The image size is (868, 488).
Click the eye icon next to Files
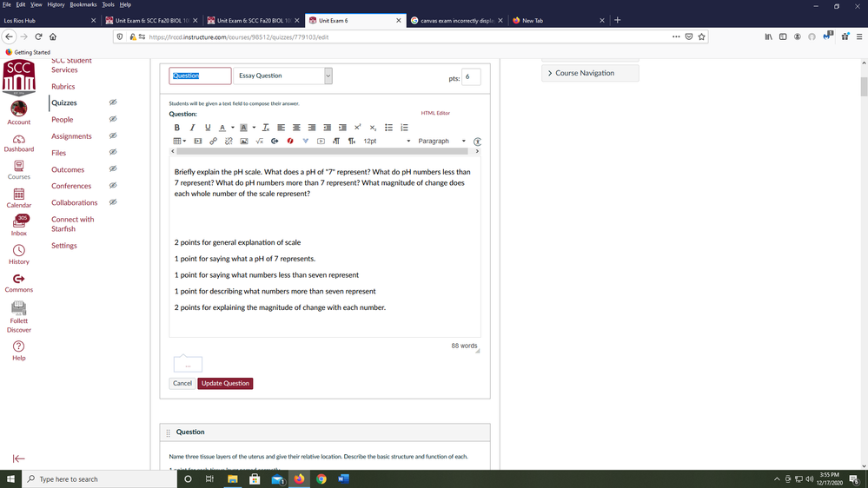click(x=113, y=152)
